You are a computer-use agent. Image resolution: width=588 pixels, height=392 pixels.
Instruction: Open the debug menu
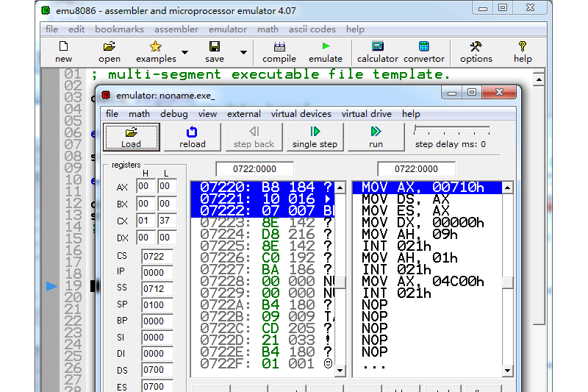coord(174,114)
